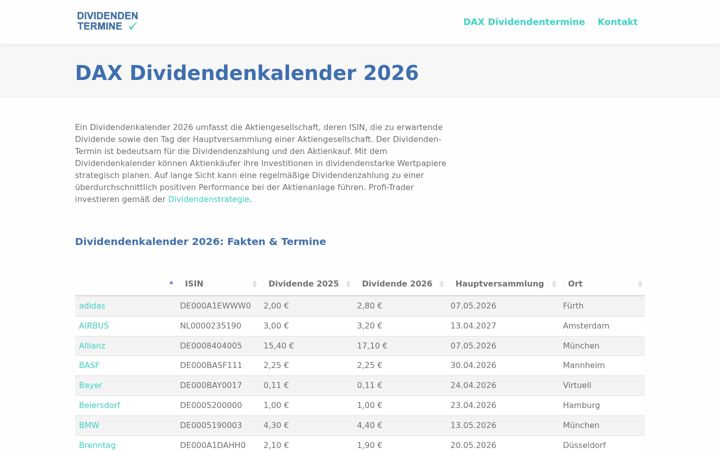Viewport: 720px width, 450px height.
Task: Sort the table by Dividende 2025
Action: 308,284
